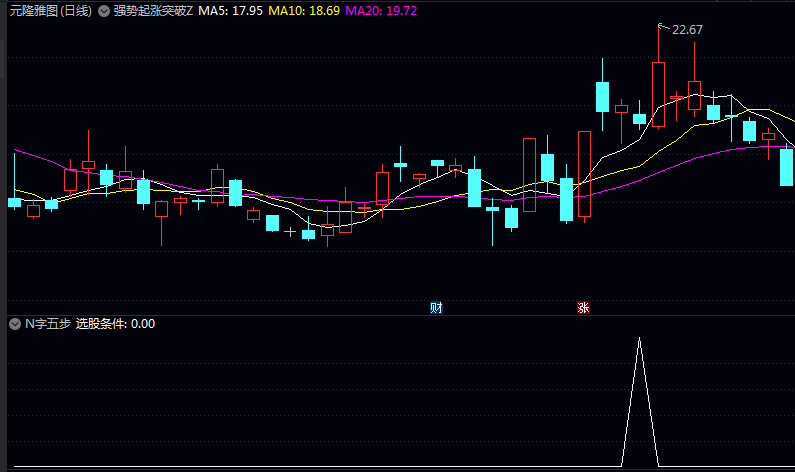Select the tall red candle below 22.67
The height and width of the screenshot is (472, 795).
659,94
